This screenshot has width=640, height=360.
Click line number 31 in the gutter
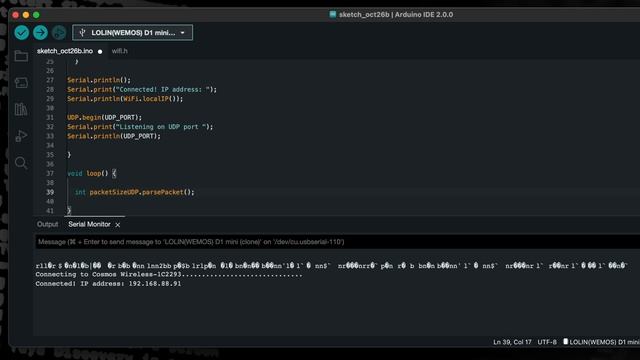[x=50, y=118]
